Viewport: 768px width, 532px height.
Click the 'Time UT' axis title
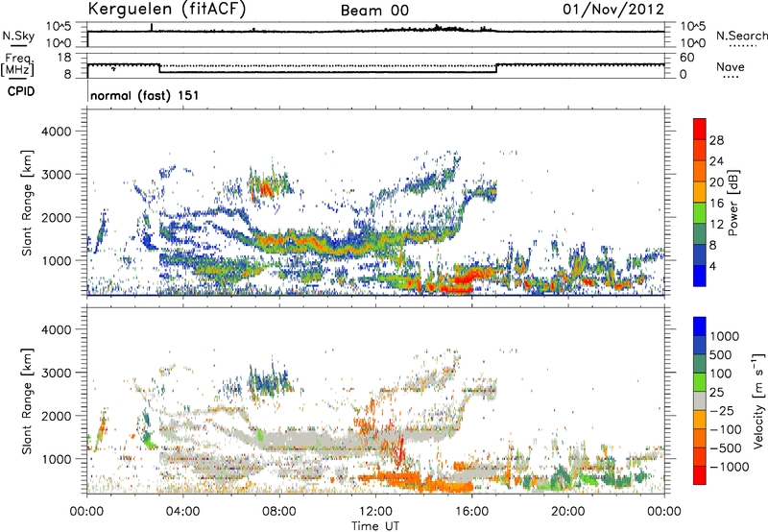[x=375, y=526]
